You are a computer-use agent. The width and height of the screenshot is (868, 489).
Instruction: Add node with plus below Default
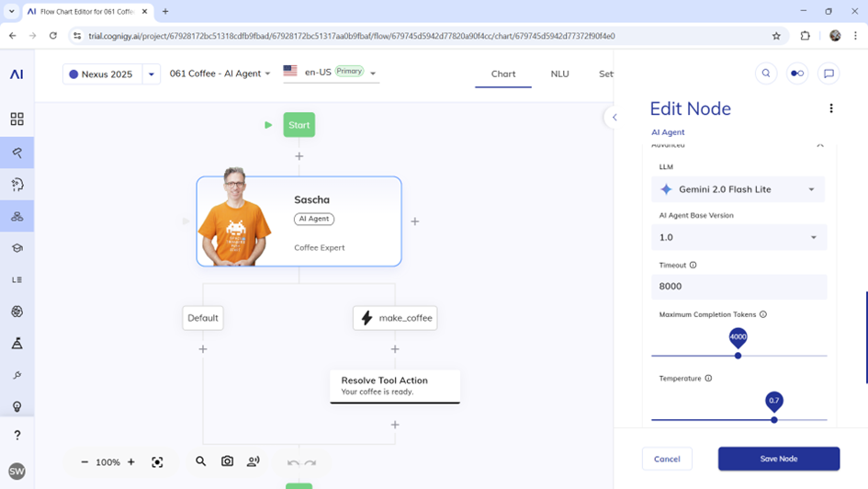203,349
